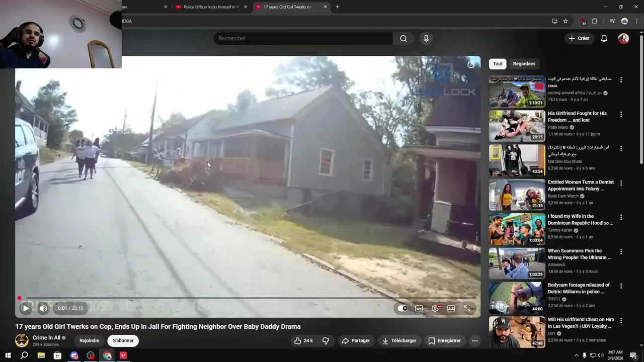Toggle the autoplay switch in the player
The image size is (644, 362).
[403, 308]
